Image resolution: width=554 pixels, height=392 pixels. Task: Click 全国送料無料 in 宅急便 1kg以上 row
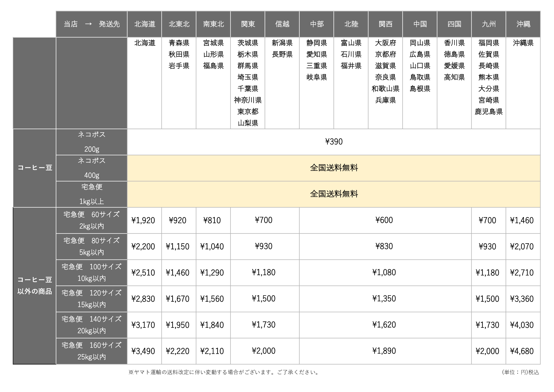(334, 194)
